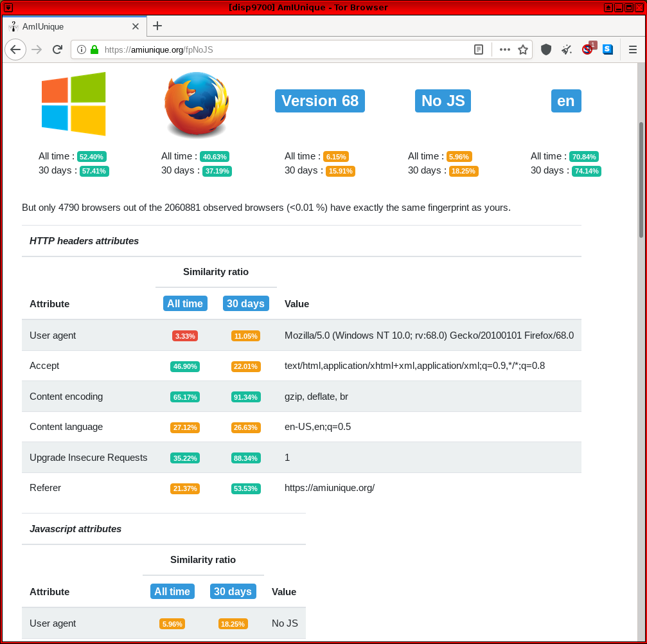This screenshot has height=644, width=647.
Task: Toggle Reader View in address bar
Action: pos(479,49)
